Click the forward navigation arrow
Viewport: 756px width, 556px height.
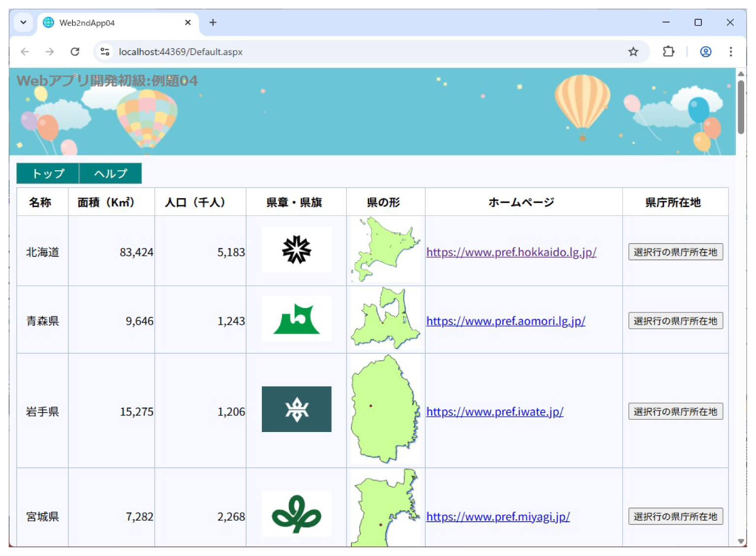[x=50, y=51]
